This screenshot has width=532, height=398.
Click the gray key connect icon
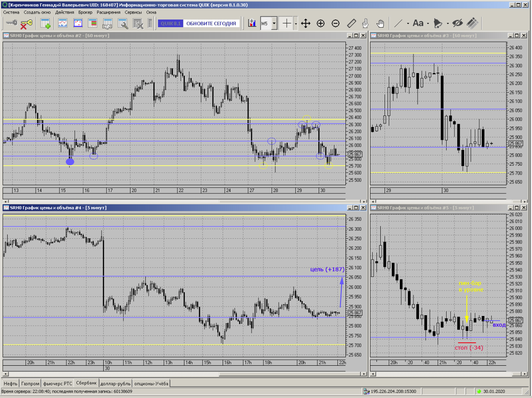coord(11,23)
